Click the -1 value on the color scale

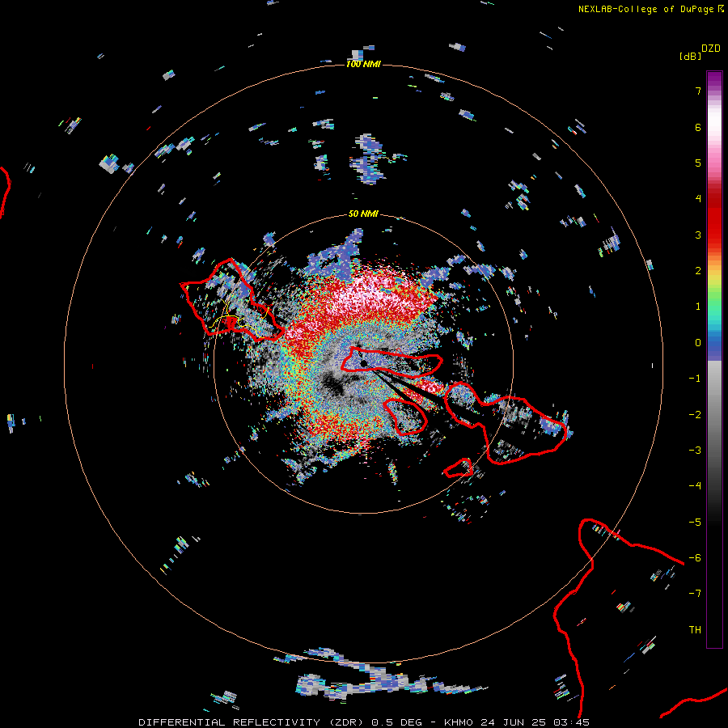695,379
